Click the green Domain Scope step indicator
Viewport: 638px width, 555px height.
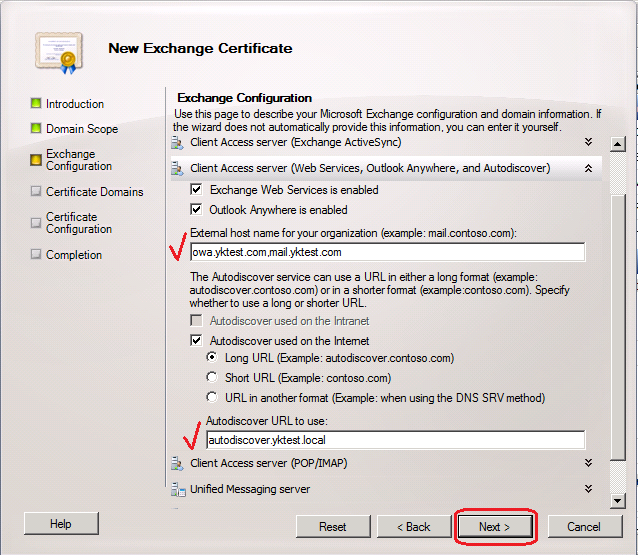click(36, 129)
